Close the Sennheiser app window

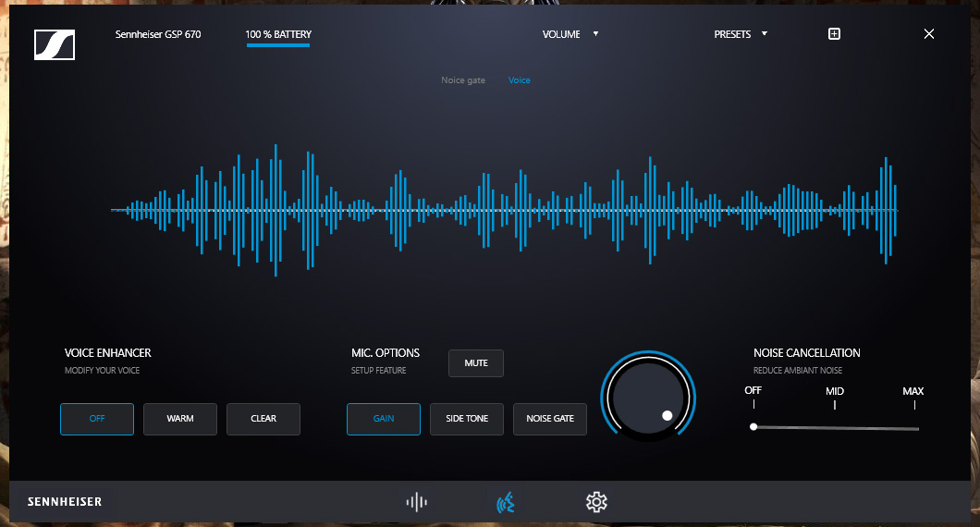[x=929, y=34]
